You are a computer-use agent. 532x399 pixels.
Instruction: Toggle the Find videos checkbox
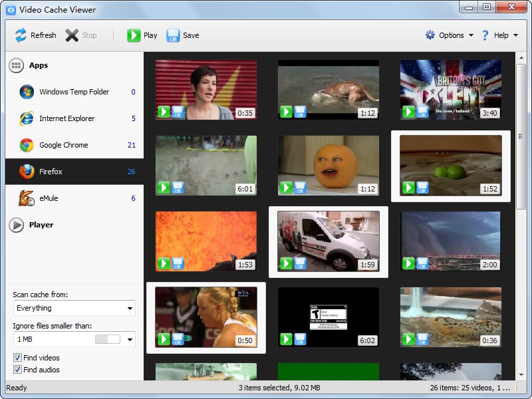tap(17, 358)
